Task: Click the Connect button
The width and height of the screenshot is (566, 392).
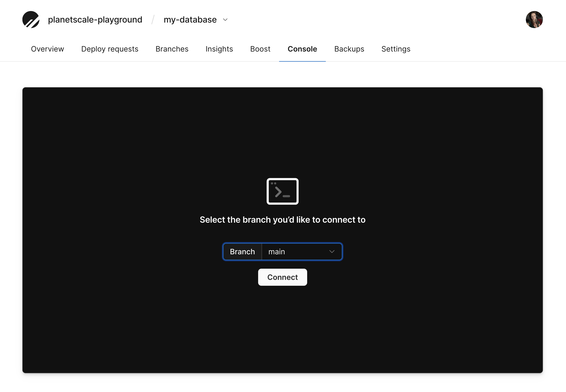Action: click(x=283, y=277)
